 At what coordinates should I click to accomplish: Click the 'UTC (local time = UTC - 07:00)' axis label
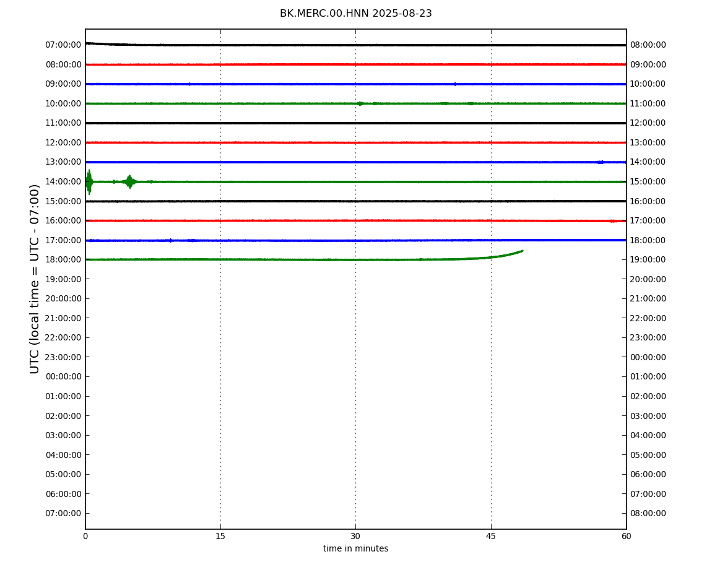coord(35,279)
